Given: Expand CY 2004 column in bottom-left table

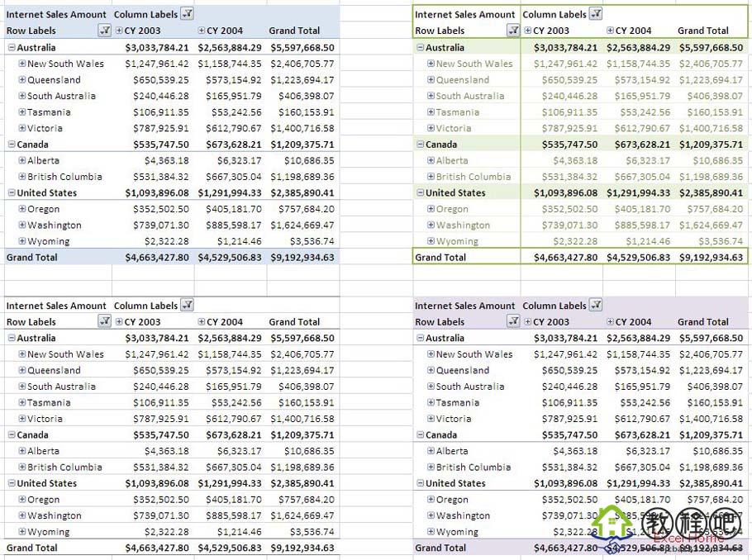Looking at the screenshot, I should [x=202, y=322].
